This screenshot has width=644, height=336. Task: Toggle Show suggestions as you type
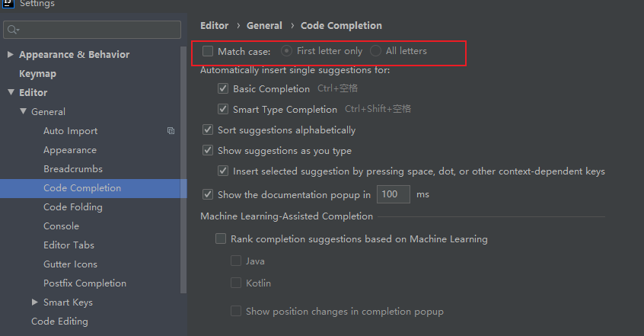pos(208,151)
